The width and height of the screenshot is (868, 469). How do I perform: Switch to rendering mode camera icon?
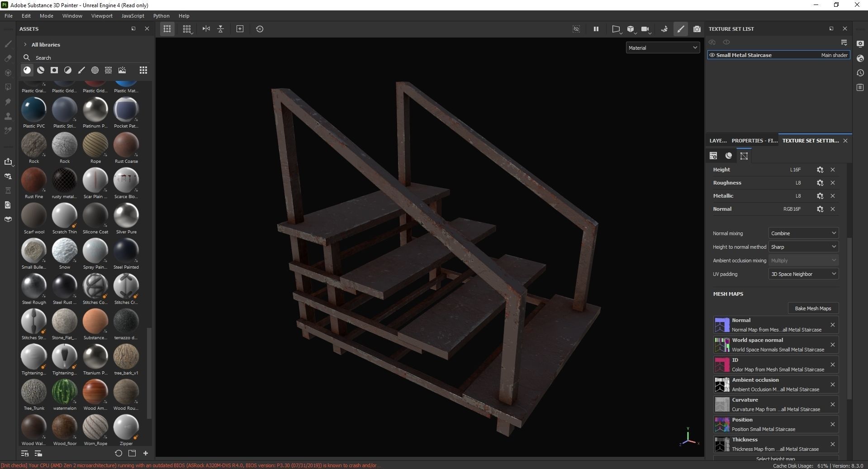(697, 29)
